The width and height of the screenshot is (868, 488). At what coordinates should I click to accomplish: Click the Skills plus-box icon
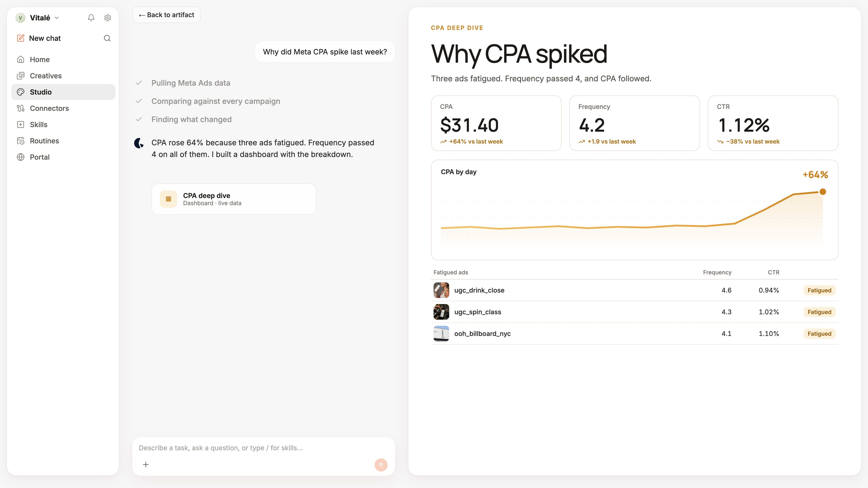pyautogui.click(x=21, y=125)
